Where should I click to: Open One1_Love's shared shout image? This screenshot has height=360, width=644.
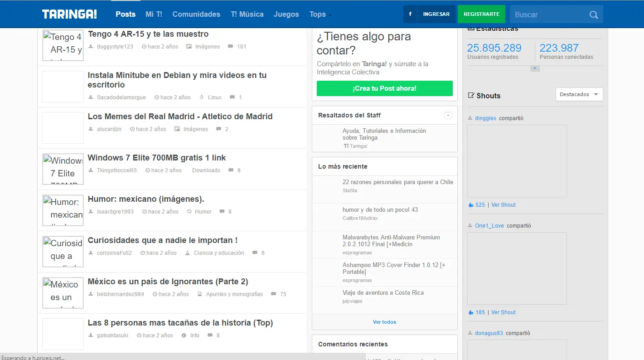point(517,268)
